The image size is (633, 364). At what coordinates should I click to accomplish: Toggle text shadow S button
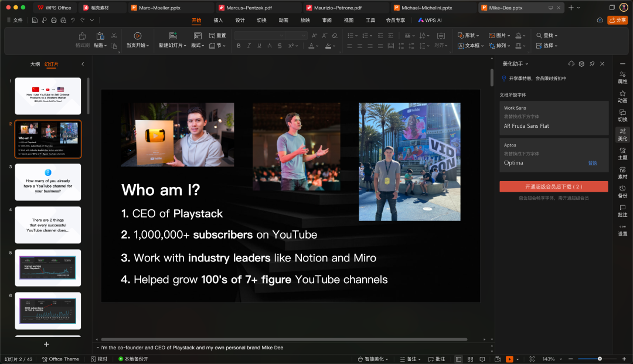pyautogui.click(x=280, y=46)
